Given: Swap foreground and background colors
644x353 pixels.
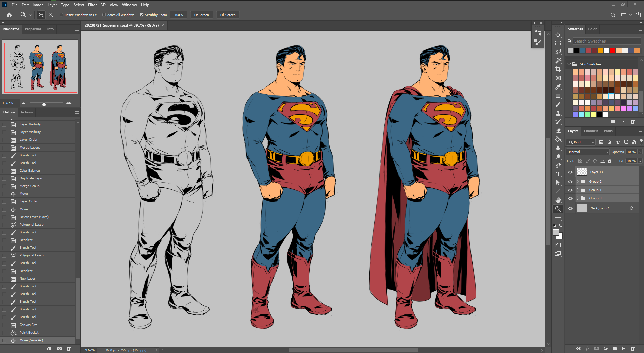Looking at the screenshot, I should point(560,226).
